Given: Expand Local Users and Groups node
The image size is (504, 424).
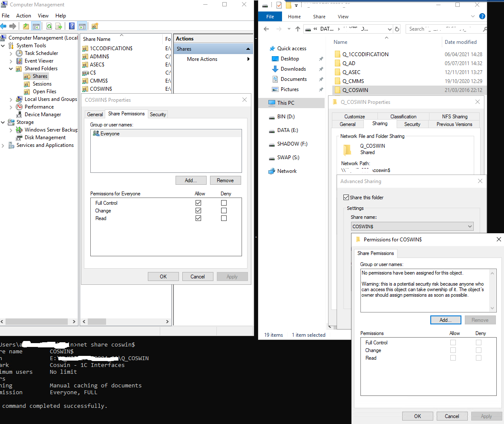Looking at the screenshot, I should click(x=11, y=99).
